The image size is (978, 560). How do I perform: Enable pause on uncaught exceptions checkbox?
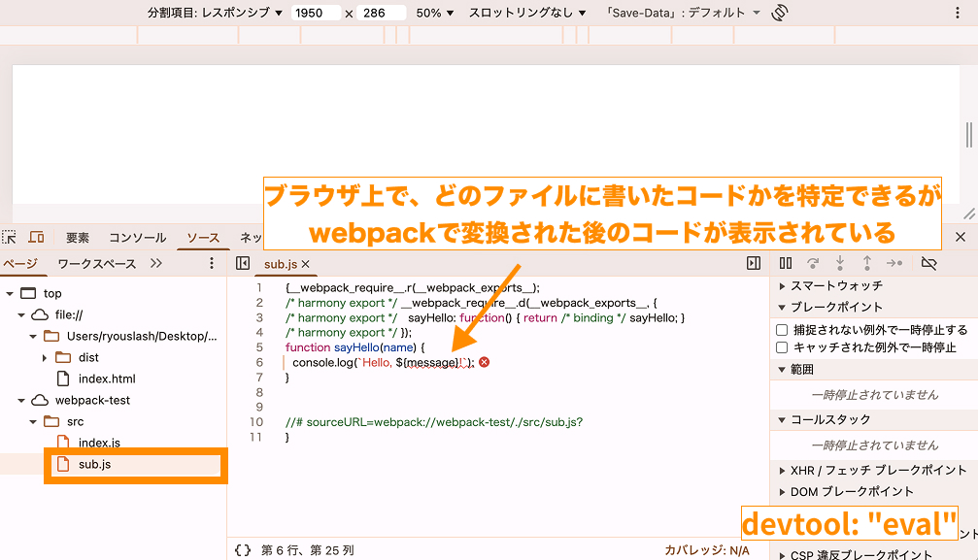click(x=781, y=328)
